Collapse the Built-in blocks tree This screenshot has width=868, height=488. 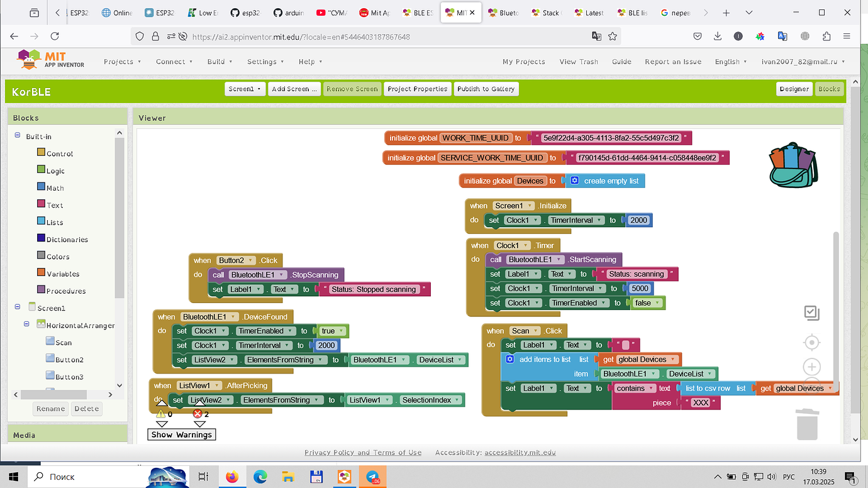pos(18,136)
